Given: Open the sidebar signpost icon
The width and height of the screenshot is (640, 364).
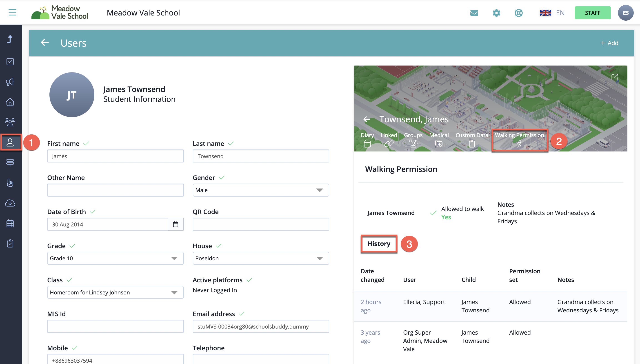Looking at the screenshot, I should point(10,162).
